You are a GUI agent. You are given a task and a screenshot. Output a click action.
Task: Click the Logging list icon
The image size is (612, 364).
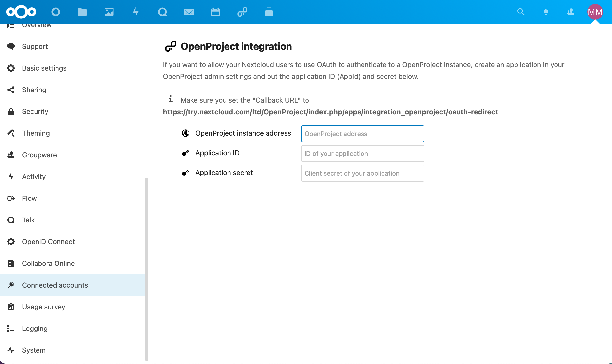point(11,328)
